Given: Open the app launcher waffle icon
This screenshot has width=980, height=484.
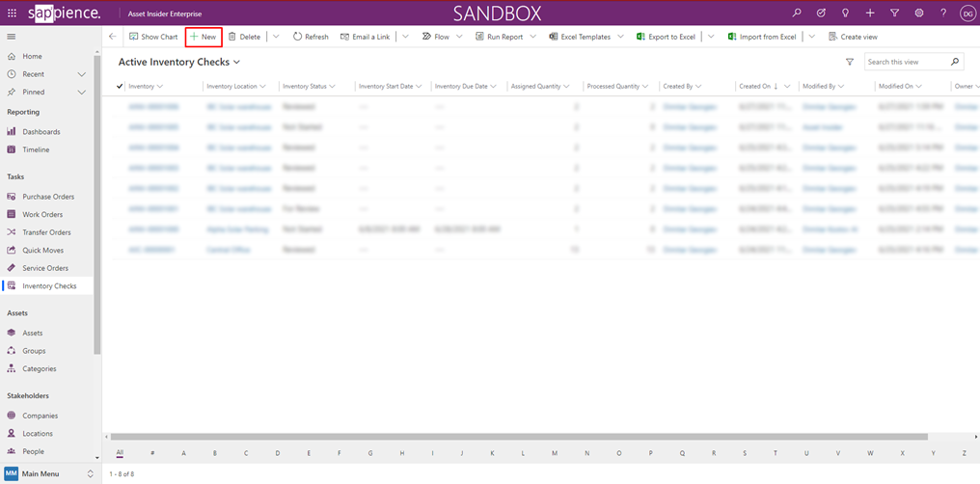Looking at the screenshot, I should pyautogui.click(x=12, y=13).
